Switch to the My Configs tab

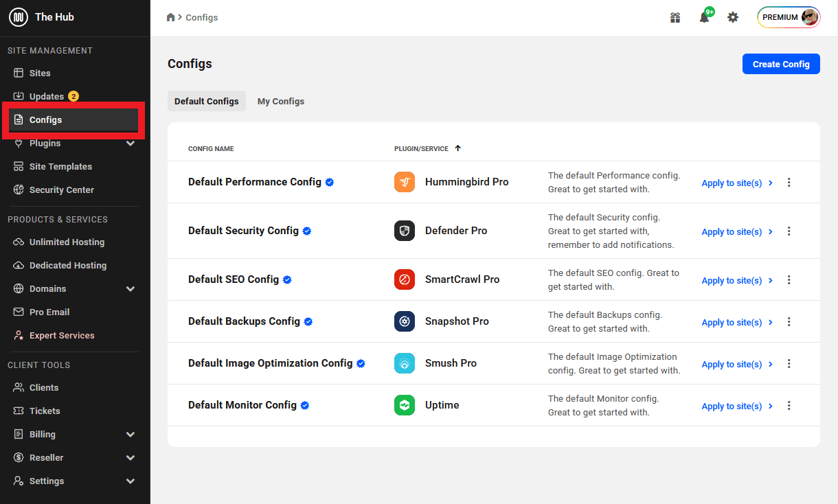281,101
